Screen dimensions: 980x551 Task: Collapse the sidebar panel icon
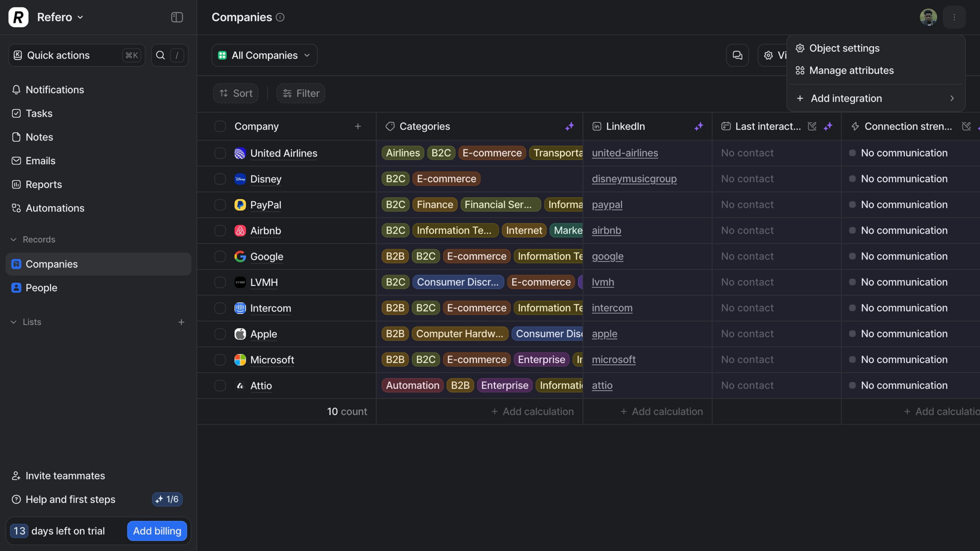pos(176,17)
